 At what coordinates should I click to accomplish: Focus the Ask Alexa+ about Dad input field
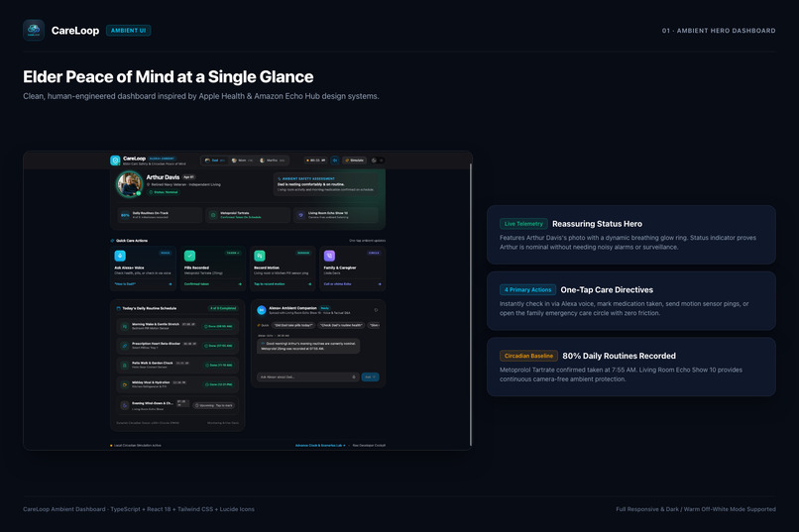[x=307, y=377]
